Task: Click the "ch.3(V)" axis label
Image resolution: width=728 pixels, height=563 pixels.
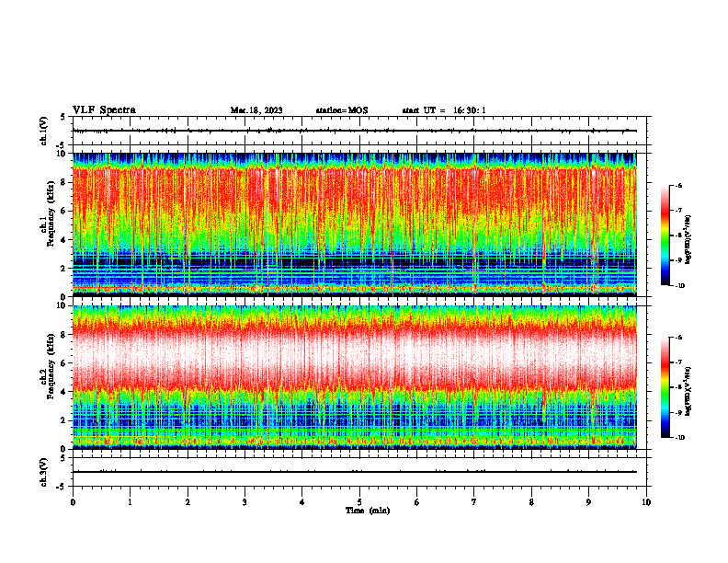Action: (x=44, y=473)
